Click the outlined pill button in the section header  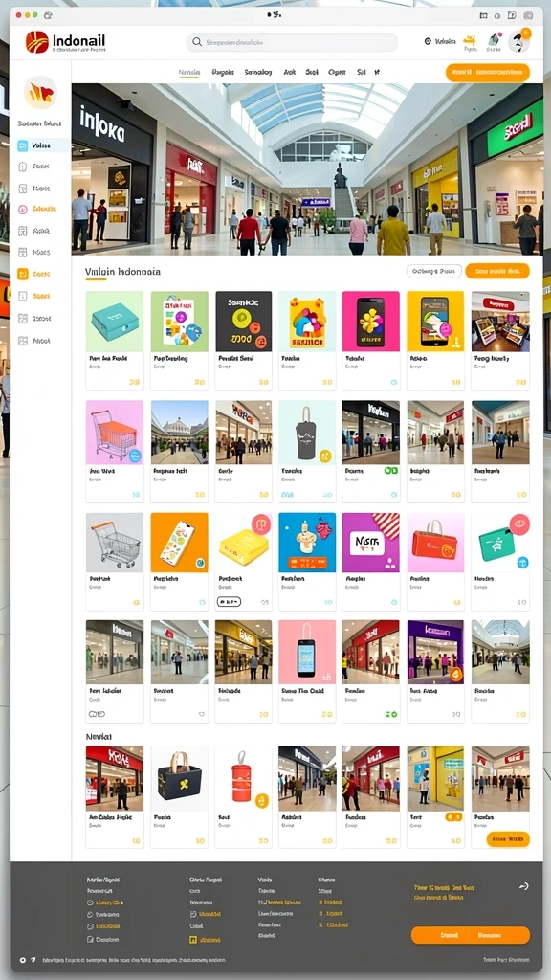point(434,271)
